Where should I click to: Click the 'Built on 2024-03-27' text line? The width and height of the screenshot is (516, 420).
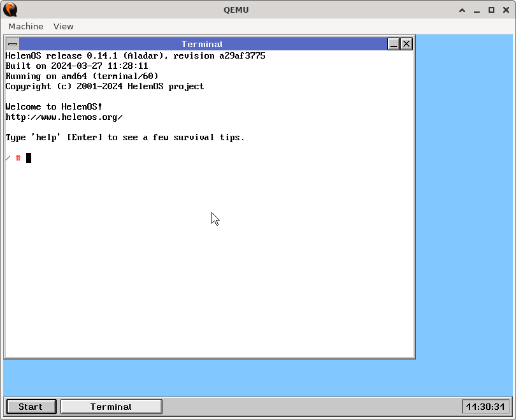point(76,66)
